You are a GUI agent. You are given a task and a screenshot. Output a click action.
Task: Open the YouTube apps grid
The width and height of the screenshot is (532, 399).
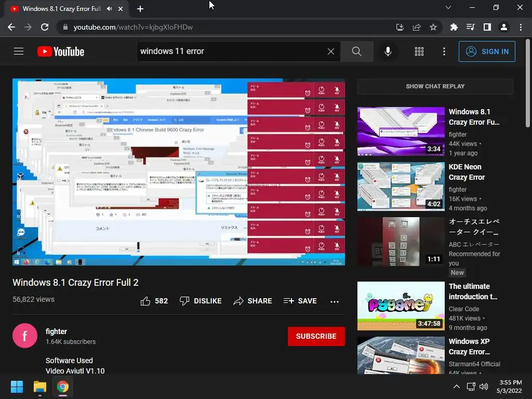point(419,51)
